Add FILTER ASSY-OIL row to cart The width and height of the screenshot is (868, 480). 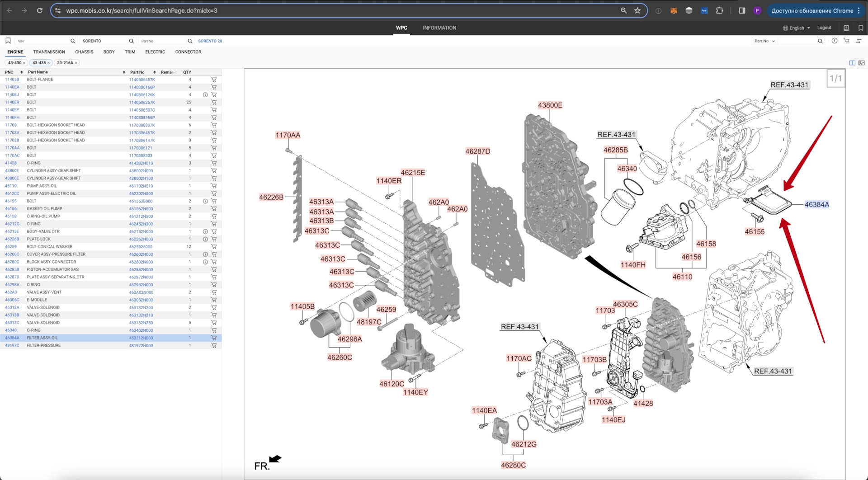[x=214, y=338]
